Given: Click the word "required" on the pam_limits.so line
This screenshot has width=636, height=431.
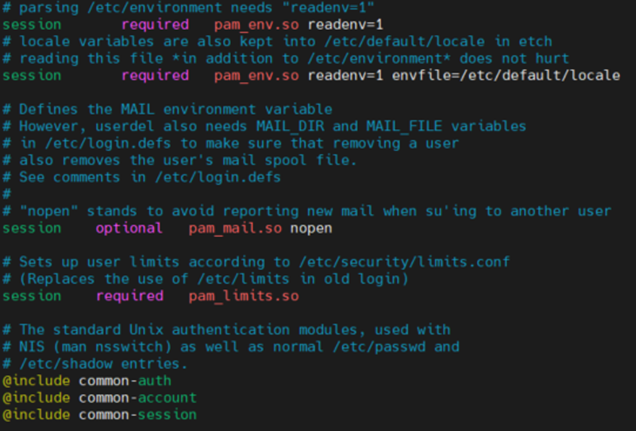Looking at the screenshot, I should [128, 296].
